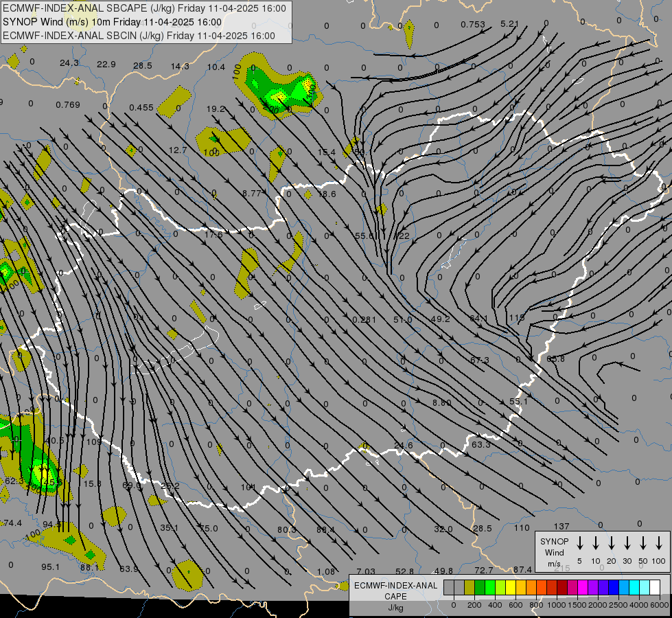Screen dimensions: 672x618
Task: Click the 55.1 value on the map
Action: point(518,402)
